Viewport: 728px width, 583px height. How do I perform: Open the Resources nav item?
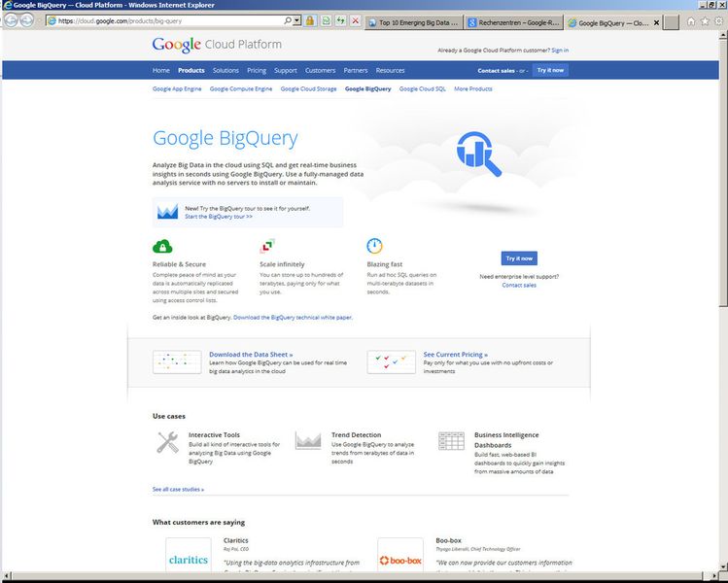tap(391, 71)
